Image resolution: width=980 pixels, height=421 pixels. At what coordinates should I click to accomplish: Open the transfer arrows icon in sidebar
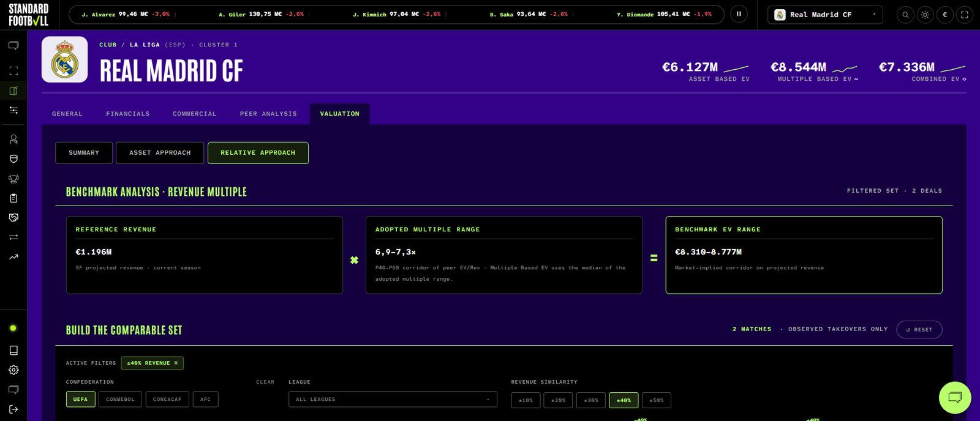pyautogui.click(x=13, y=237)
